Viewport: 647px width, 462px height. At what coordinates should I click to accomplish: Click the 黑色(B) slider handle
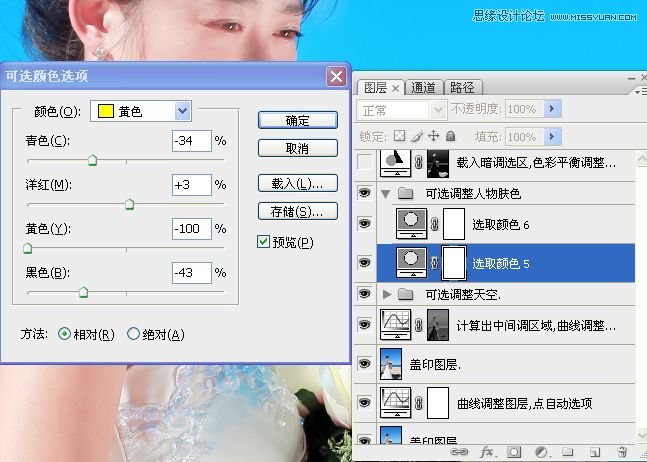tap(83, 292)
